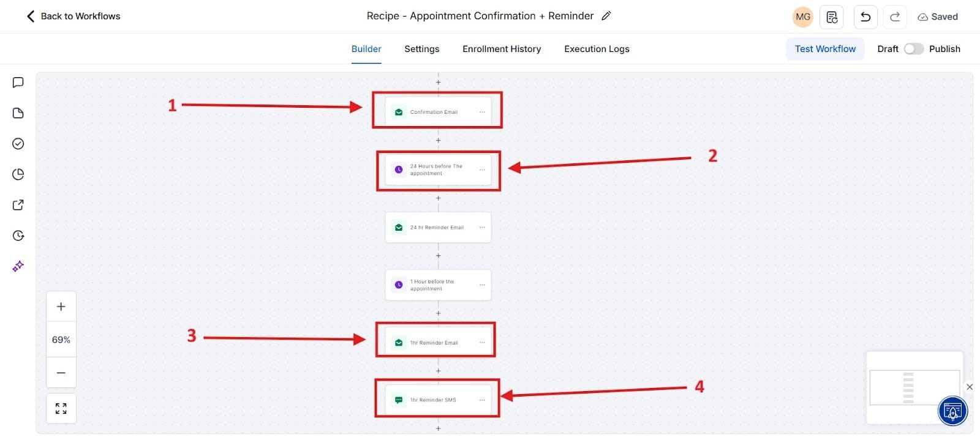Click the undo arrow icon
Image resolution: width=980 pixels, height=440 pixels.
tap(865, 17)
